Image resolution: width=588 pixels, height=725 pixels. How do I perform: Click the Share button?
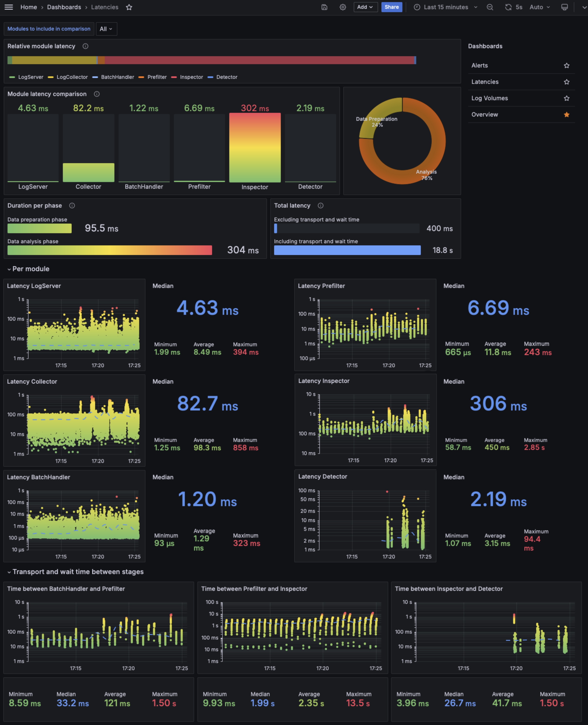pyautogui.click(x=392, y=7)
